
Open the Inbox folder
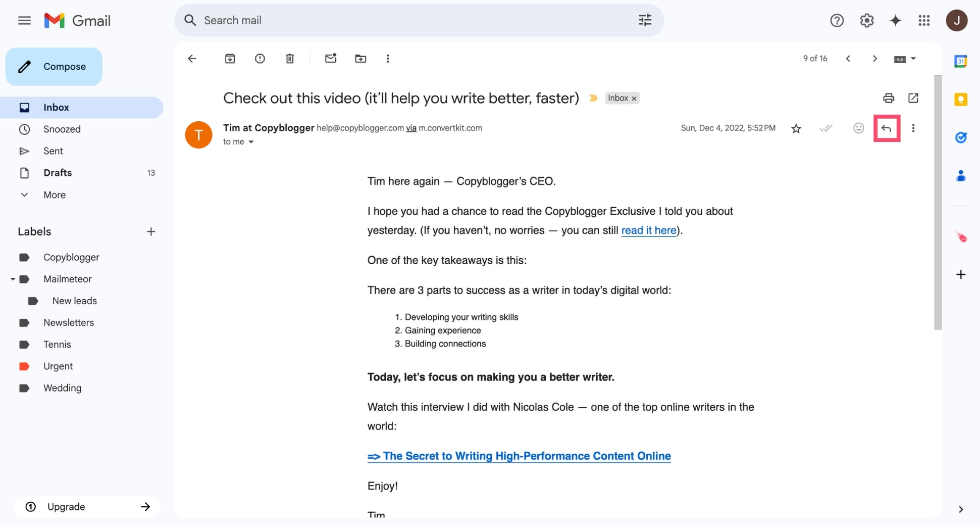coord(82,108)
